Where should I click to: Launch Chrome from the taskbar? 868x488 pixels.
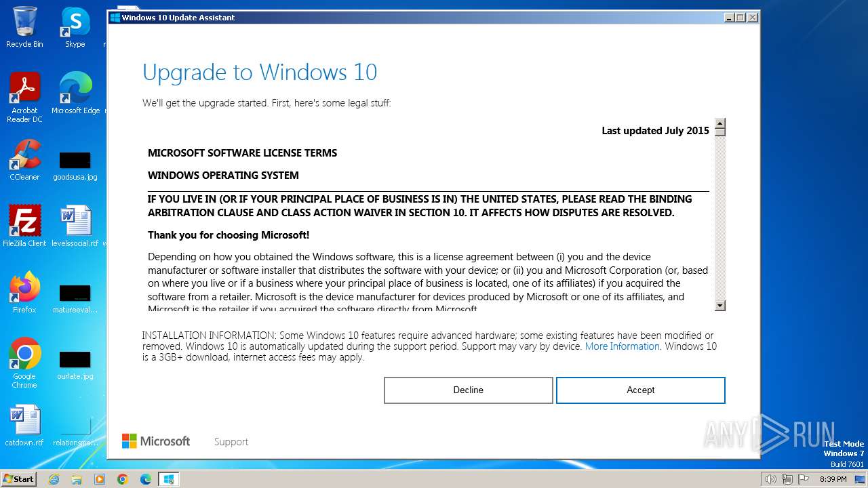(123, 479)
